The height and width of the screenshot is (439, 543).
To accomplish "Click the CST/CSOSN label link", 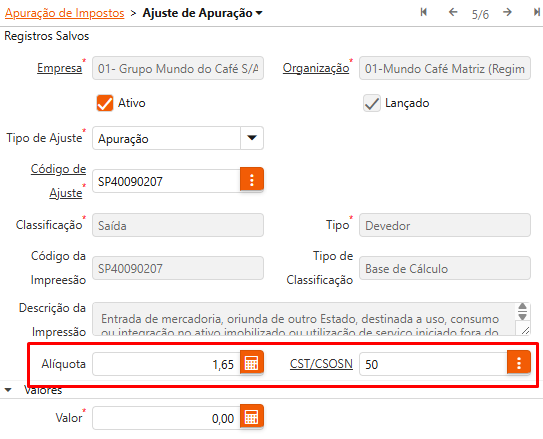I will [321, 364].
